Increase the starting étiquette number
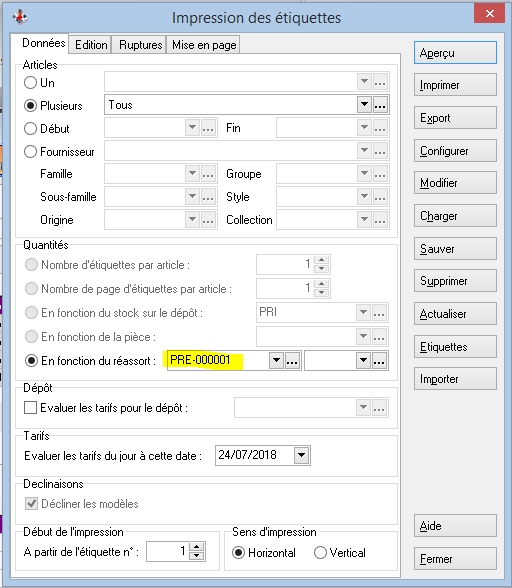 pyautogui.click(x=197, y=547)
